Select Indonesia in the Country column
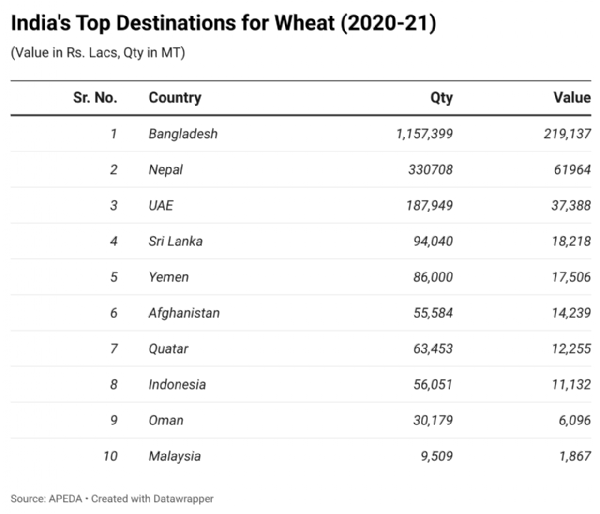This screenshot has height=514, width=600. [x=177, y=385]
